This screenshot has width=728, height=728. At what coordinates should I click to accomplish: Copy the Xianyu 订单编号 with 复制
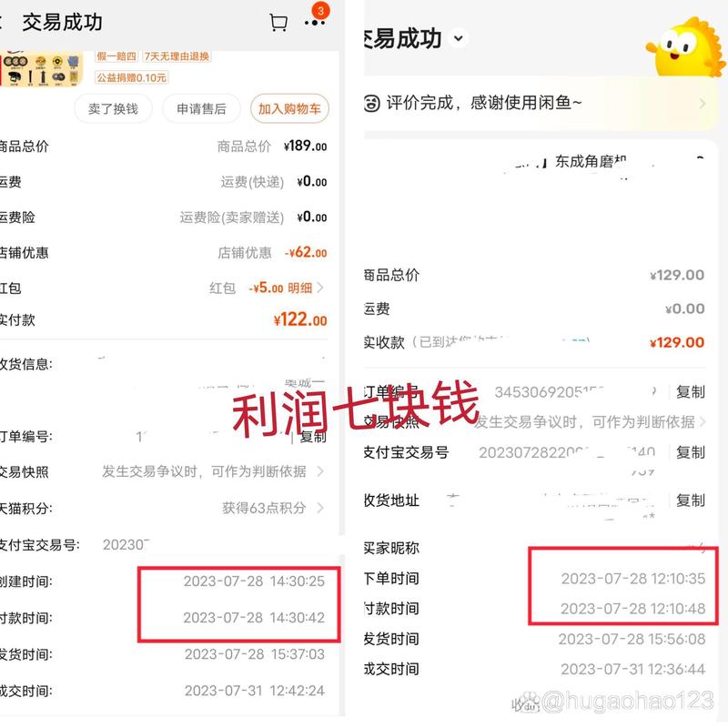point(691,392)
